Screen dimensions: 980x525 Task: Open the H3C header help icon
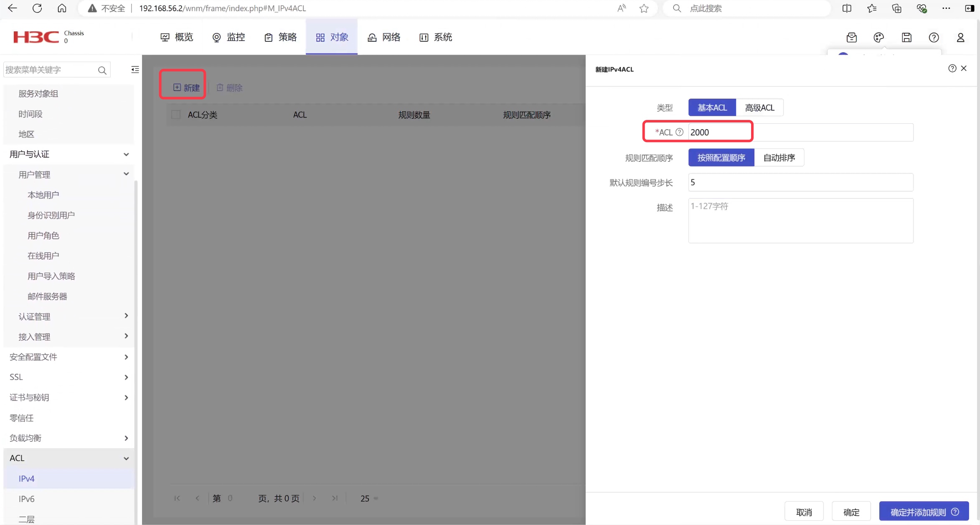pyautogui.click(x=934, y=37)
